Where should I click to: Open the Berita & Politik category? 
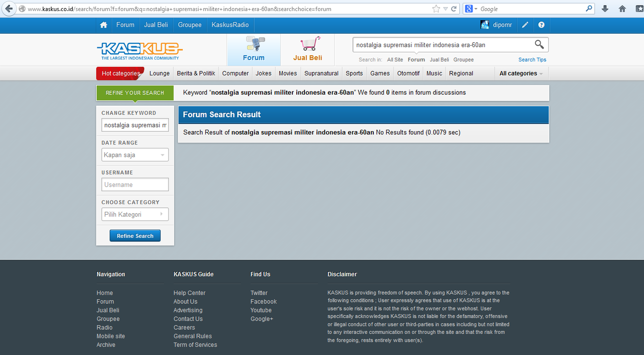tap(196, 73)
